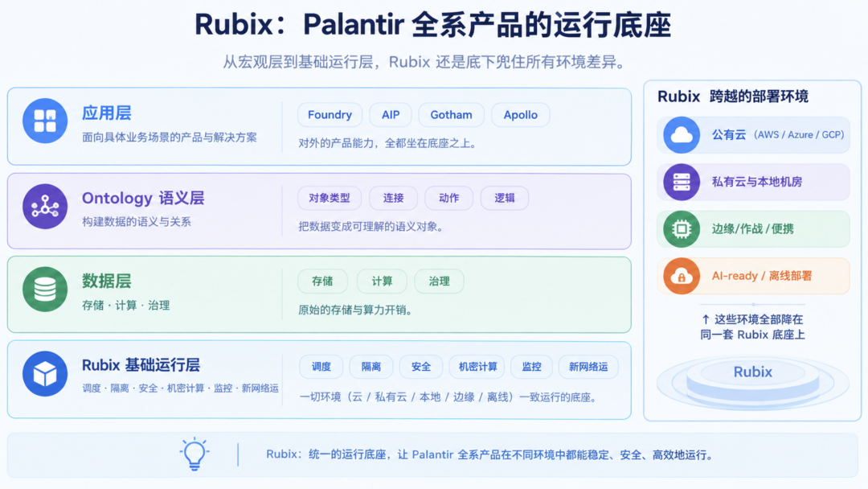Click text 对外的产品能力，全都坐在底座之上

387,143
